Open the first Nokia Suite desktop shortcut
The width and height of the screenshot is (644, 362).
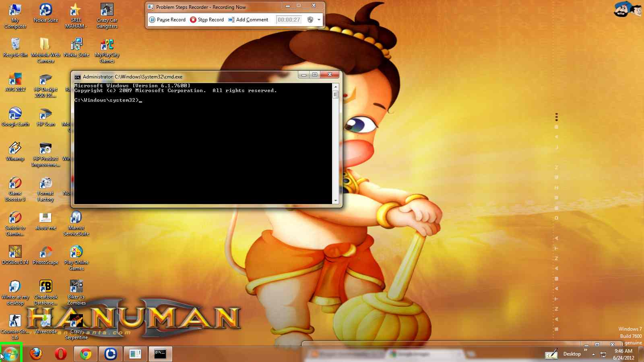(45, 13)
